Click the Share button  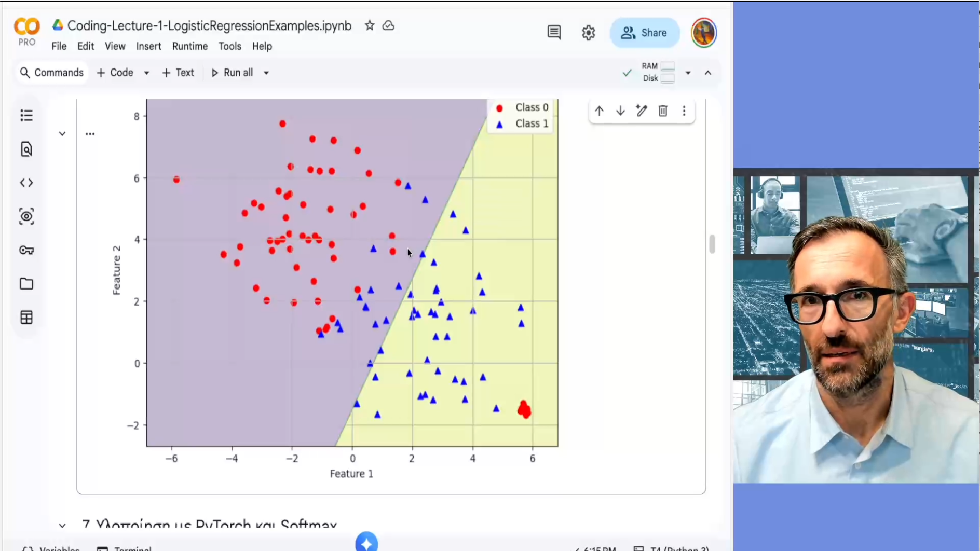[x=645, y=33]
